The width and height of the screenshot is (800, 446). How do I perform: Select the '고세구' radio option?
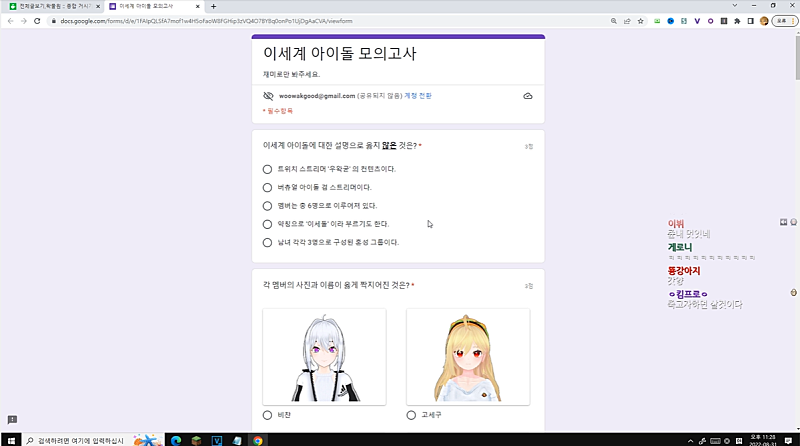(x=411, y=415)
